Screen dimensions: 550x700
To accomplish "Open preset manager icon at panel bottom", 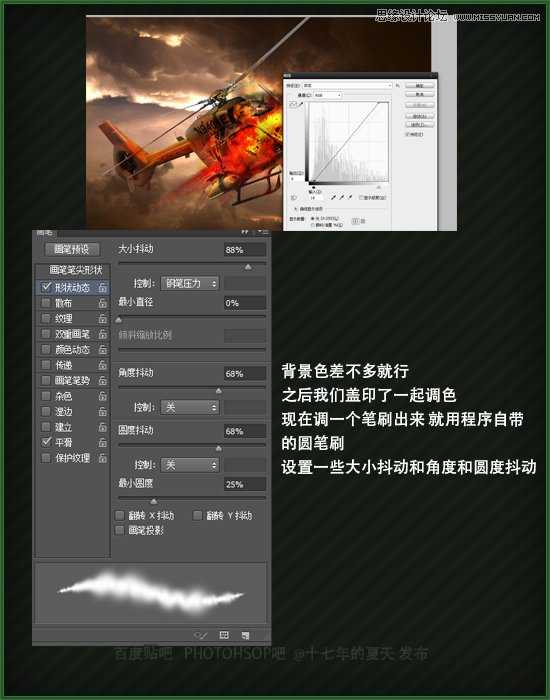I will [x=225, y=635].
